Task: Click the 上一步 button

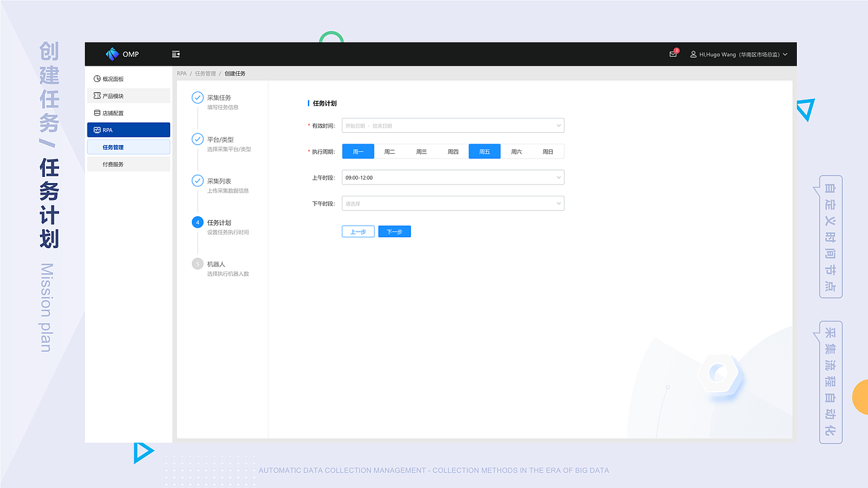Action: tap(358, 232)
